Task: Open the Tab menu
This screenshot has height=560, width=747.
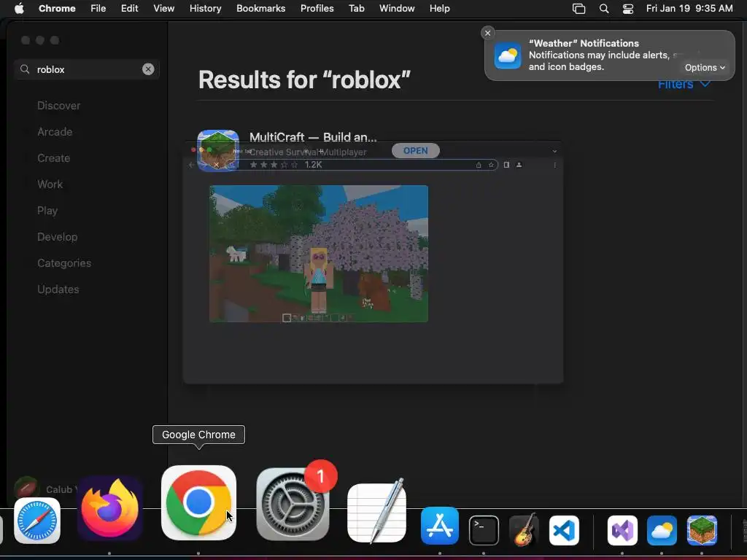Action: [356, 8]
